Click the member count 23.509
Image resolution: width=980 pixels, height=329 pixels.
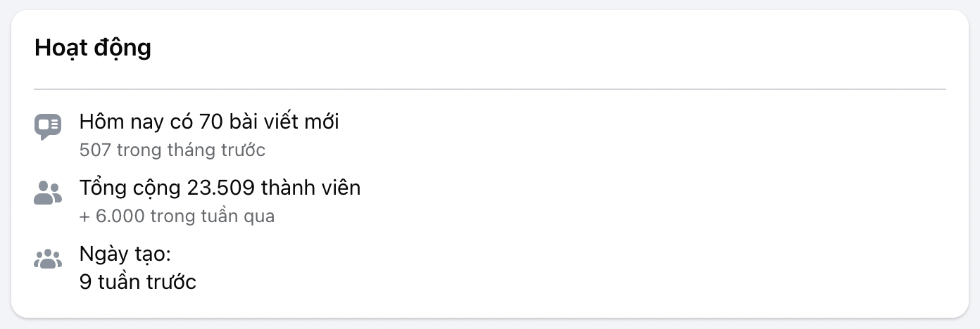tap(220, 188)
